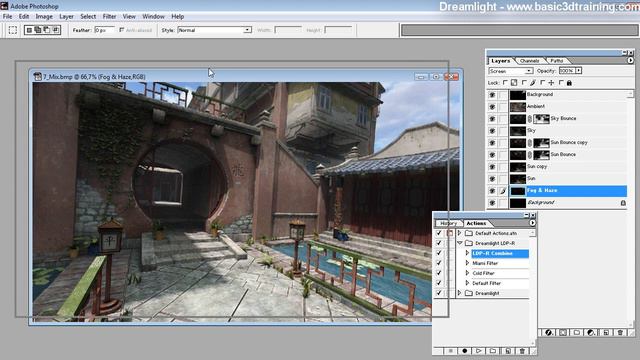Toggle the Anti-aliased checkbox
The height and width of the screenshot is (360, 640).
tap(121, 30)
